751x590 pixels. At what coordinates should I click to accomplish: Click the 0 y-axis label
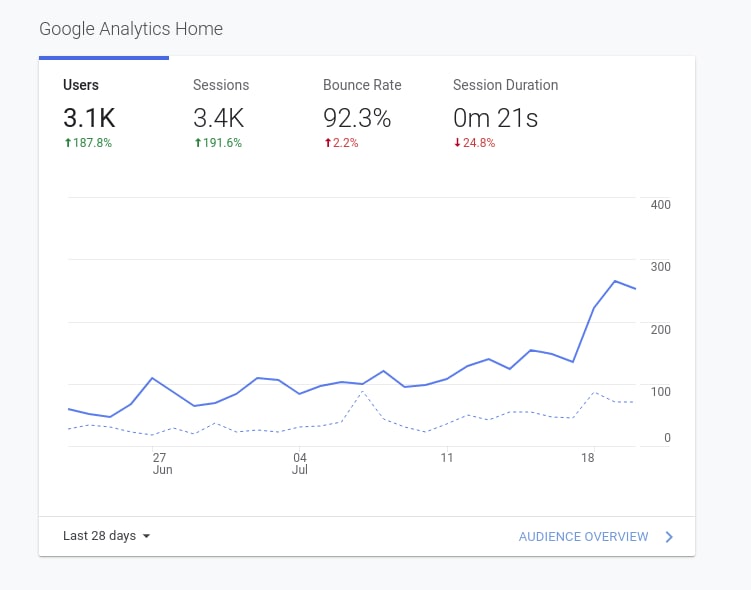[x=667, y=438]
